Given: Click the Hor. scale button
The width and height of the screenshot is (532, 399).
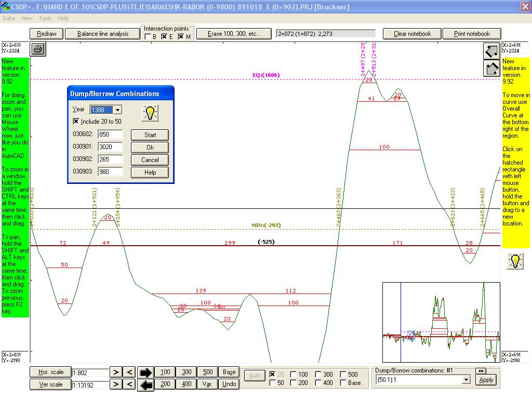Looking at the screenshot, I should [x=50, y=372].
